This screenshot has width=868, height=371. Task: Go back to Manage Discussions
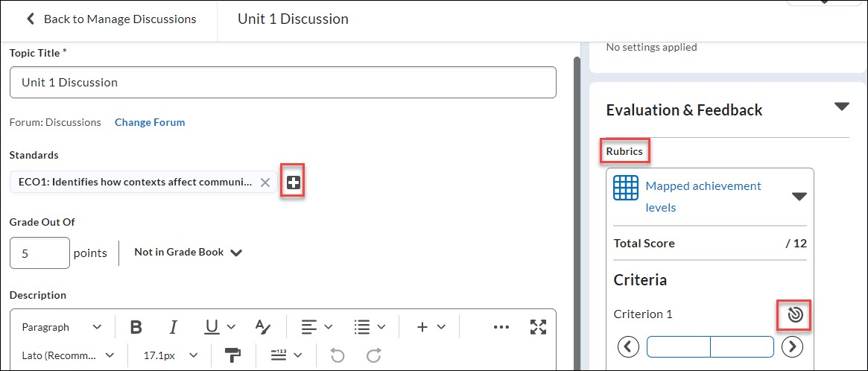112,19
